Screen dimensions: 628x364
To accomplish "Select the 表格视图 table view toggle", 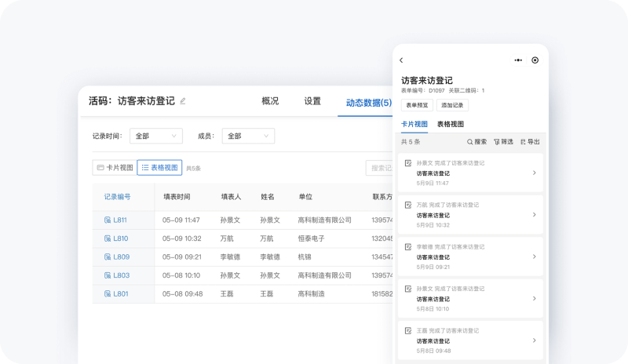I will pyautogui.click(x=159, y=167).
